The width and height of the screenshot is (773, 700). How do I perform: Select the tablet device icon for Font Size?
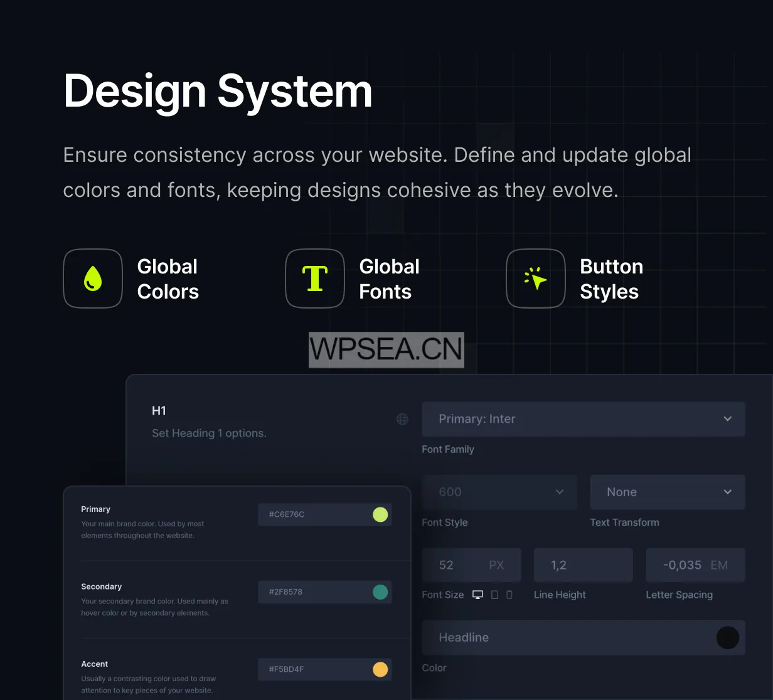tap(494, 595)
